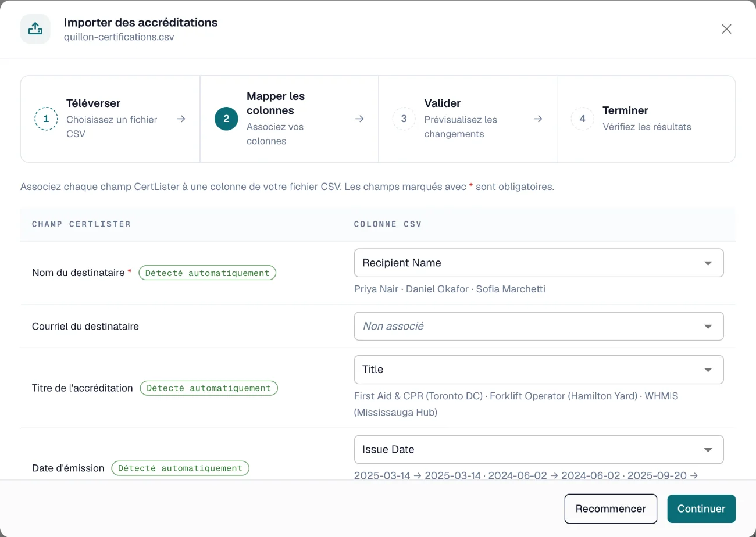Click the Importer des accréditations heading

tap(141, 23)
